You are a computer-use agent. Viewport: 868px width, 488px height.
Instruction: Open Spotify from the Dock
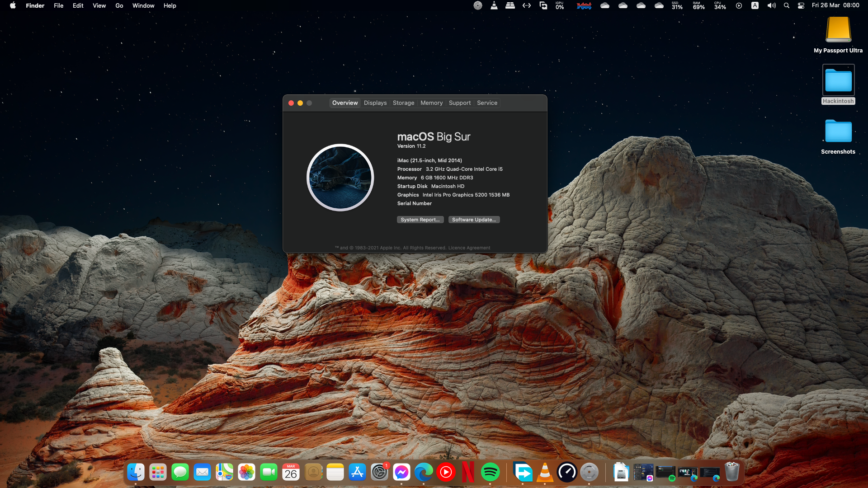[490, 473]
